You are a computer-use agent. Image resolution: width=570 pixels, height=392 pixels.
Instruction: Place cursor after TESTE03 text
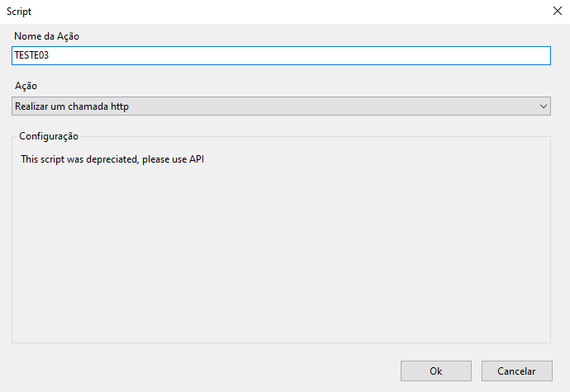pos(50,55)
